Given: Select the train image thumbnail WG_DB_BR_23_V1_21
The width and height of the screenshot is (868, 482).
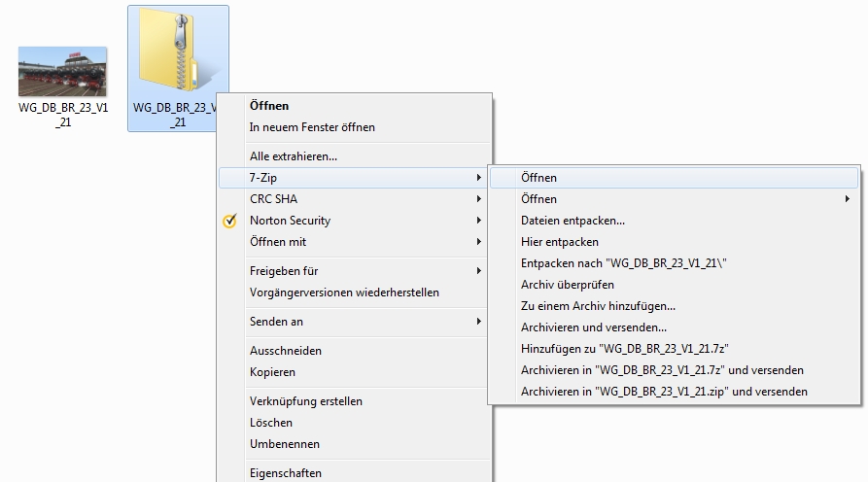Looking at the screenshot, I should click(x=62, y=71).
